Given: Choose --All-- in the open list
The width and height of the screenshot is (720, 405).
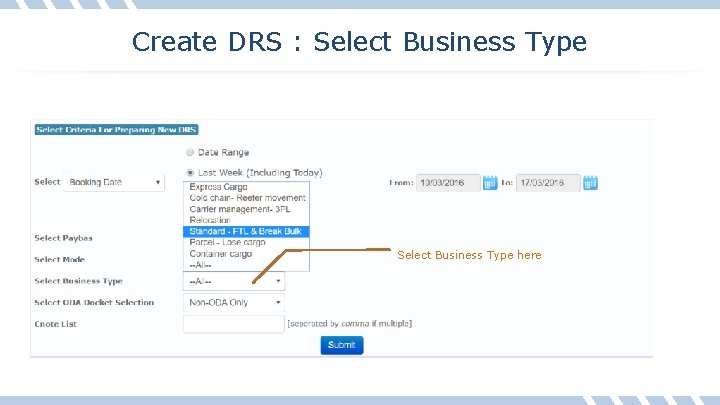Looking at the screenshot, I should point(246,265).
